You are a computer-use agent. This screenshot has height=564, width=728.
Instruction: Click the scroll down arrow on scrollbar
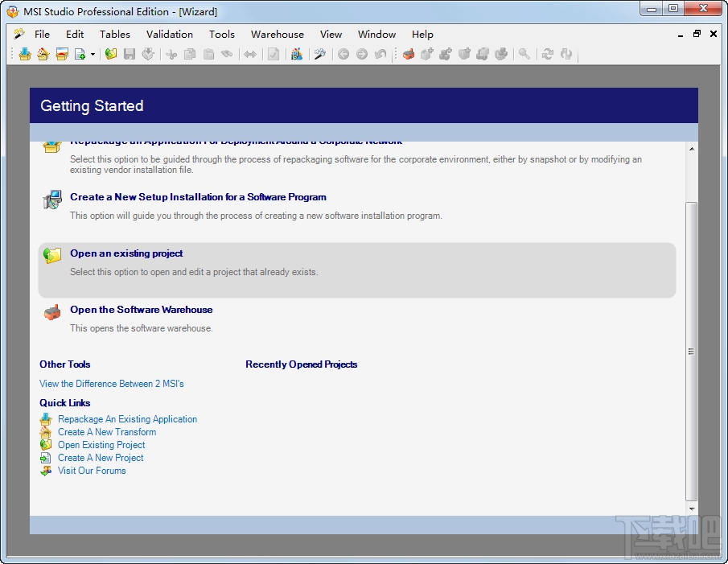coord(692,508)
